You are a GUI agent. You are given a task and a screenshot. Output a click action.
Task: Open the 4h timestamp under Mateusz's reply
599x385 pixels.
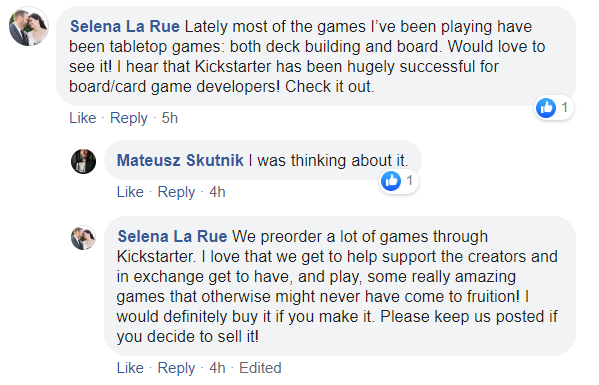tap(217, 192)
